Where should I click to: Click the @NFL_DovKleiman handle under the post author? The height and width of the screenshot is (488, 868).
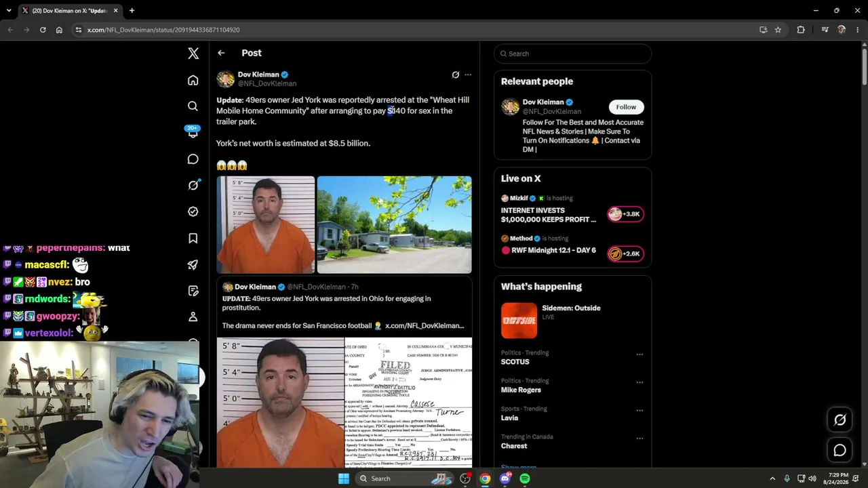click(267, 84)
